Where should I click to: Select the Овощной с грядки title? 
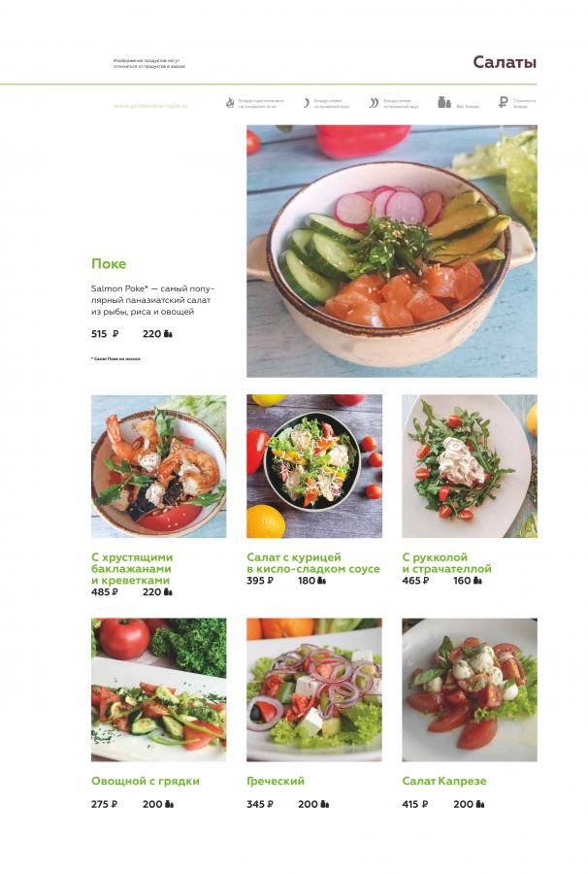(x=146, y=781)
